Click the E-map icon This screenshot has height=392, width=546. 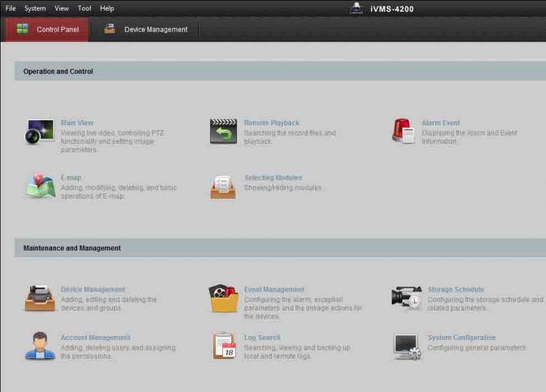pyautogui.click(x=40, y=186)
